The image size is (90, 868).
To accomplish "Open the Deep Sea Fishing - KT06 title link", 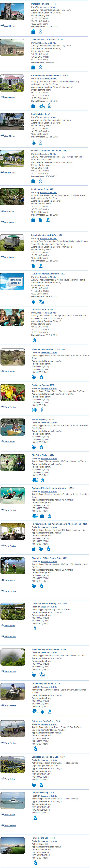I will [43, 793].
